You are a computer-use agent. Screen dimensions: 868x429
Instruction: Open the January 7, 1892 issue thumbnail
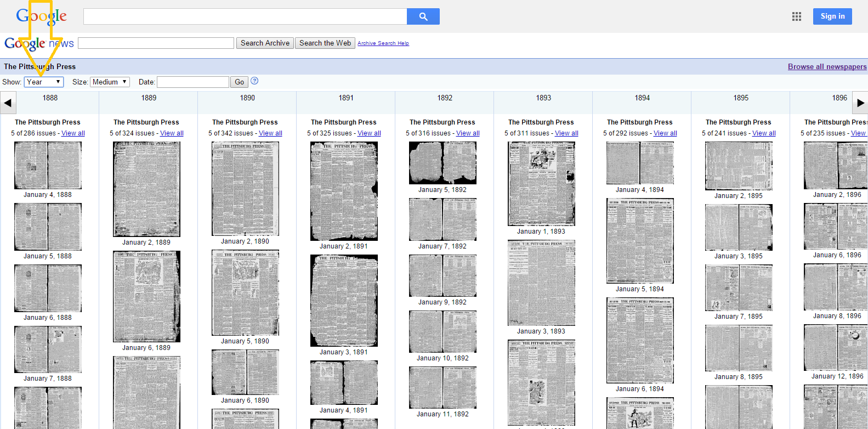tap(442, 219)
